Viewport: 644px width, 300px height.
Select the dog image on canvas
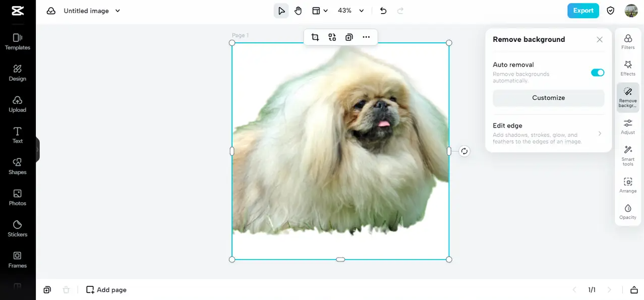340,151
